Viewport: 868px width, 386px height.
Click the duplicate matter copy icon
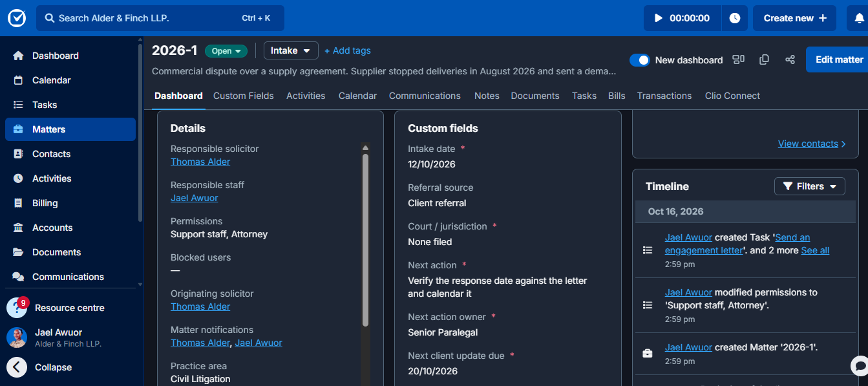(764, 59)
